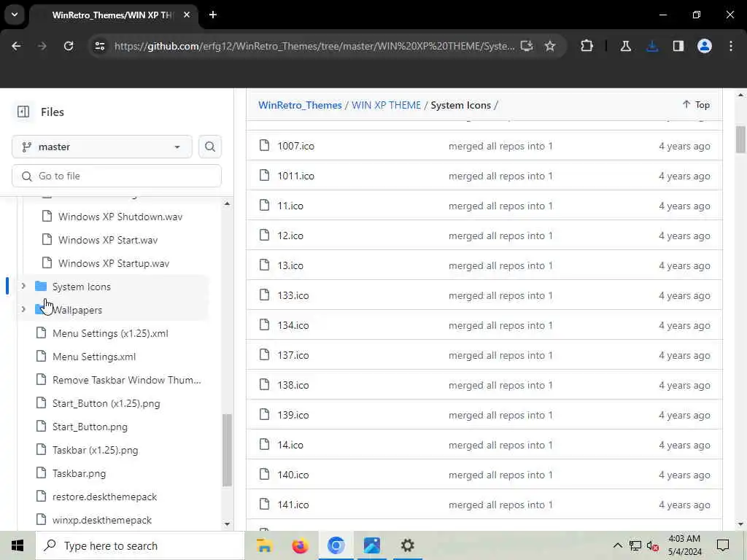Screen dimensions: 747x560
Task: Toggle the browser side panel icon
Action: pyautogui.click(x=678, y=46)
